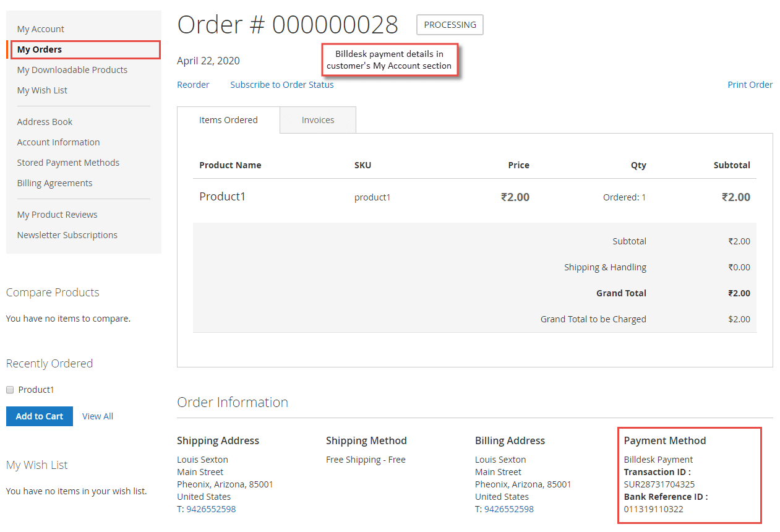Screen dimensions: 780x532
Task: Go to My Wish List
Action: pyautogui.click(x=42, y=90)
